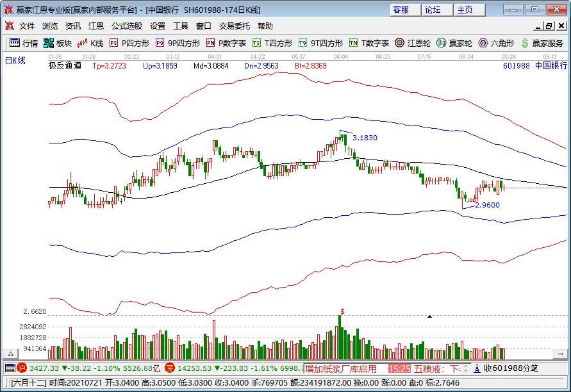Open the 资讯 menu
Screen dimensions: 571x392
click(73, 26)
